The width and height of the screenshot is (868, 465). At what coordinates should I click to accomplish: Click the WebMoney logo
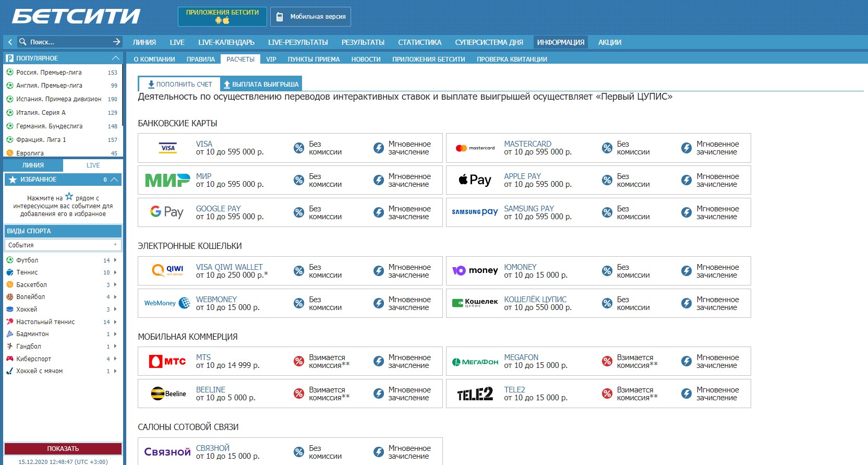[x=167, y=303]
